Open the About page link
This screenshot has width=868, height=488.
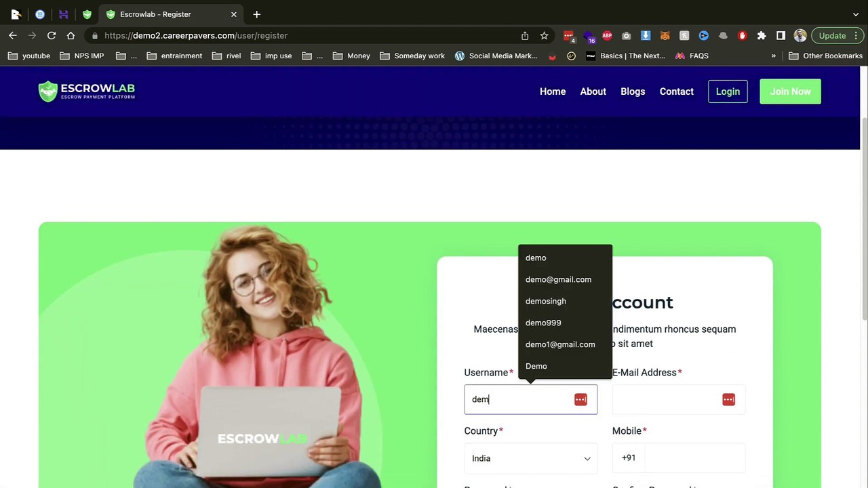tap(593, 91)
